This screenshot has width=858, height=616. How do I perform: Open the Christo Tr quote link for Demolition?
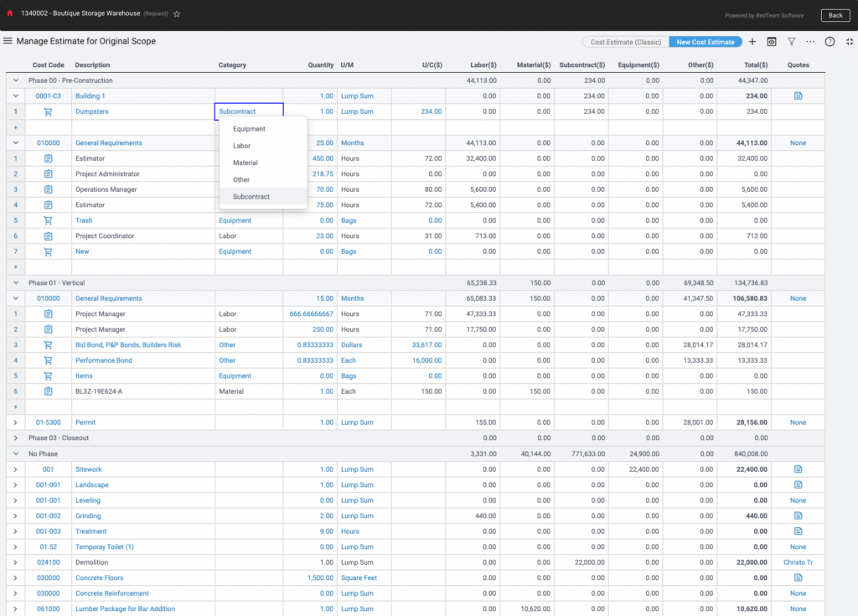(799, 562)
